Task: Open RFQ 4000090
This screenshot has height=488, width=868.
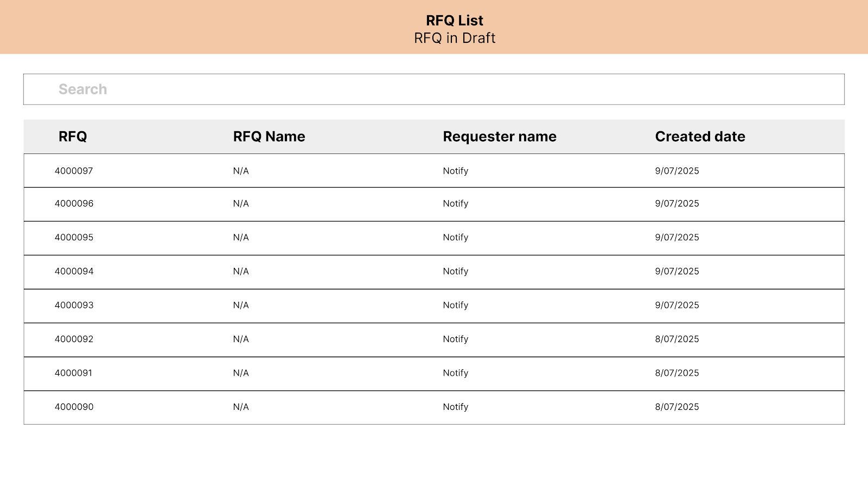Action: pyautogui.click(x=74, y=407)
